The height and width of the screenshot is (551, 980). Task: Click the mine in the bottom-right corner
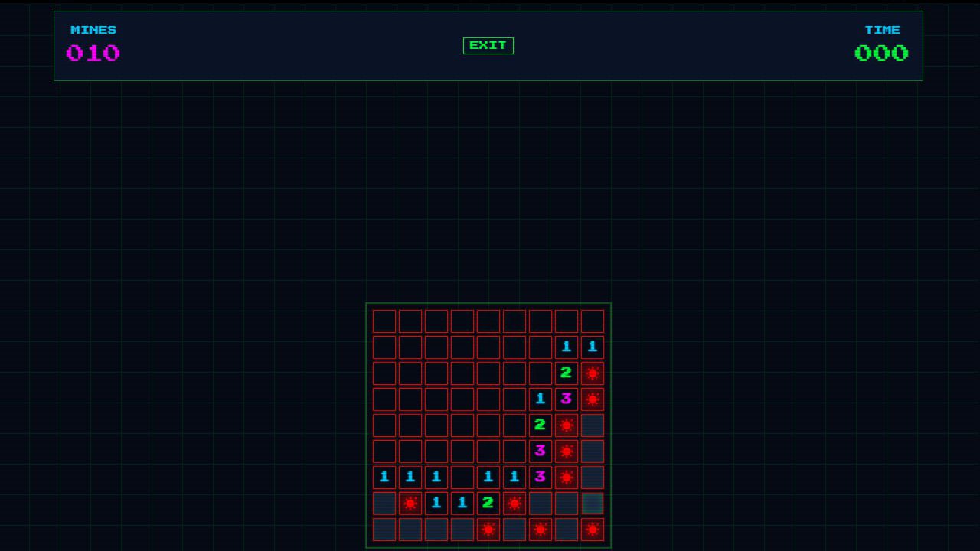tap(592, 529)
